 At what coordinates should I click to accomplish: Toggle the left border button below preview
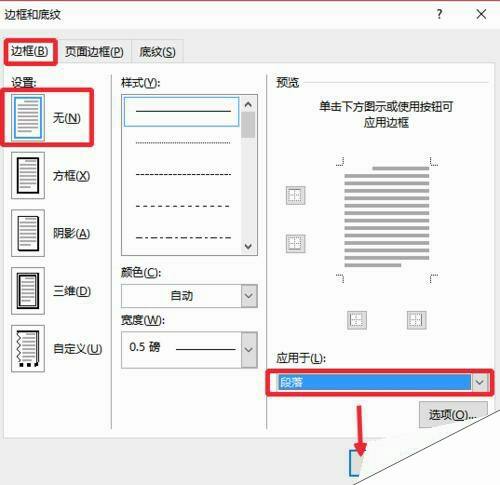(x=357, y=320)
